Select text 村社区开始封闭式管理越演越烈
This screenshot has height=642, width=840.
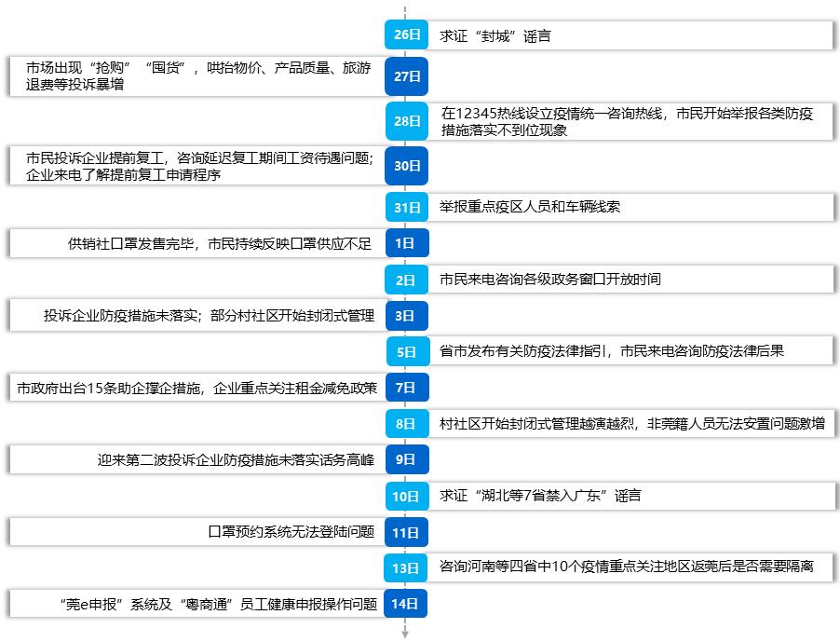(632, 424)
